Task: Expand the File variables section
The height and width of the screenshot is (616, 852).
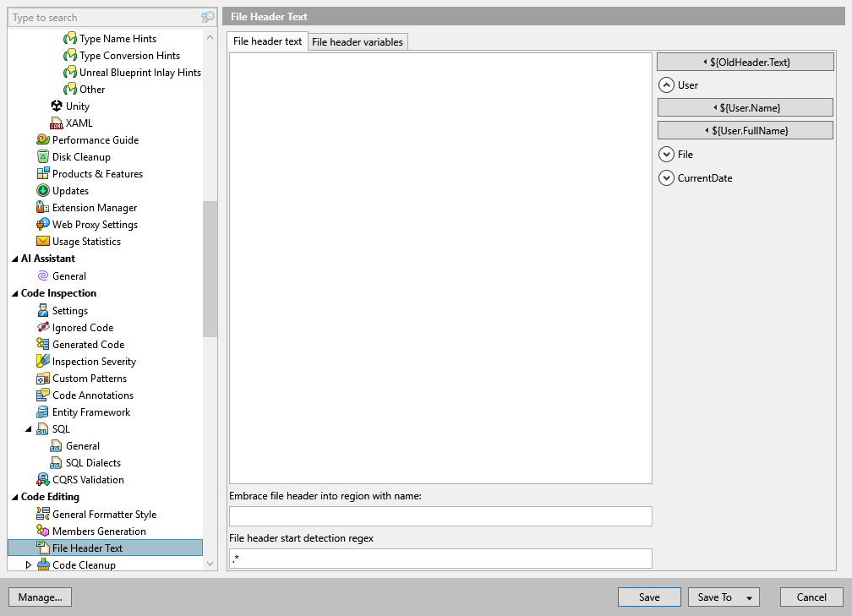Action: (667, 154)
